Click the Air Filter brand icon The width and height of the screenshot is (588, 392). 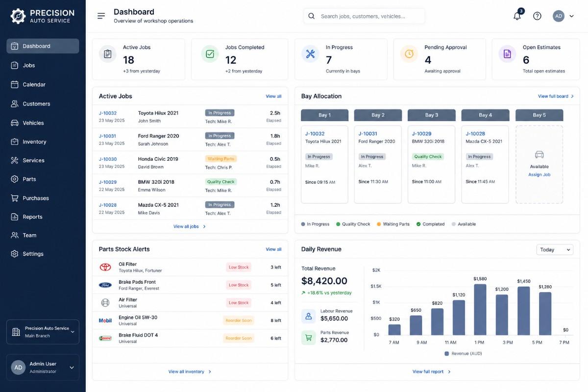click(x=105, y=303)
